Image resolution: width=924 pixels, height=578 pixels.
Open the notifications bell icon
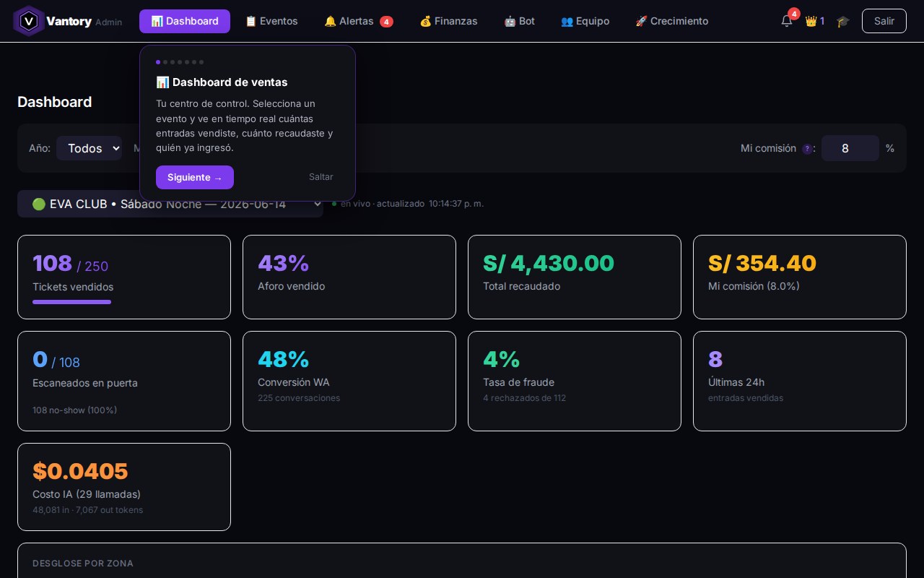(x=787, y=21)
